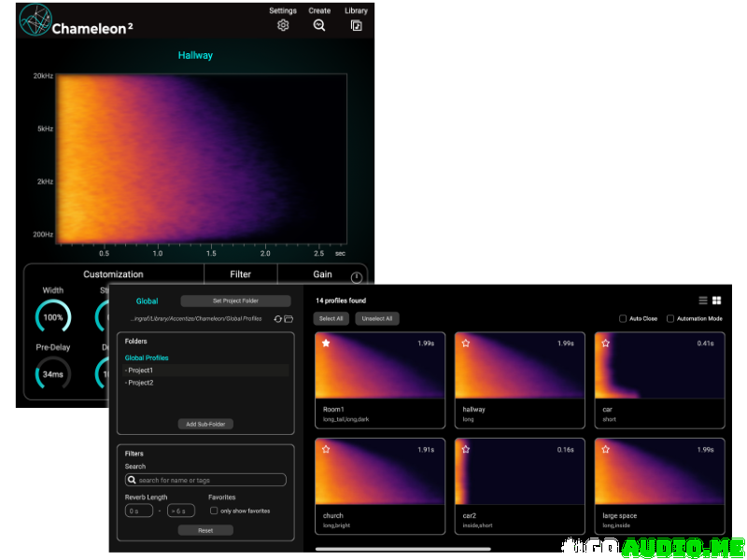The height and width of the screenshot is (560, 747).
Task: Enable the Automation Mode checkbox
Action: tap(670, 318)
